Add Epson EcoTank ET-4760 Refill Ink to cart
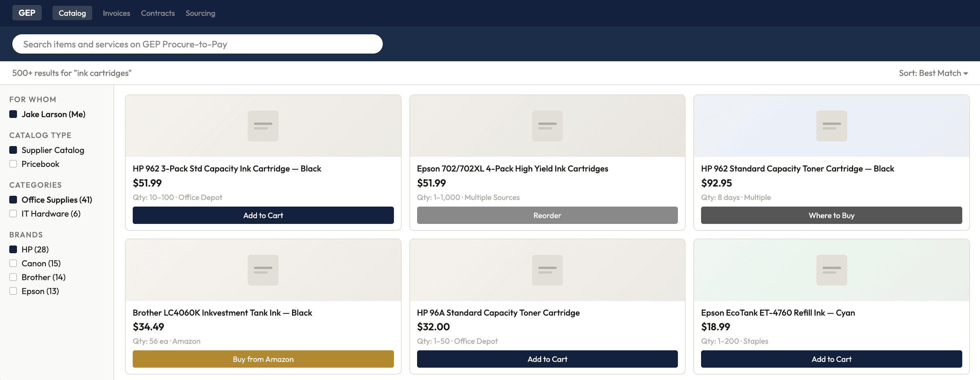Screen dimensions: 980x380 tap(831, 359)
